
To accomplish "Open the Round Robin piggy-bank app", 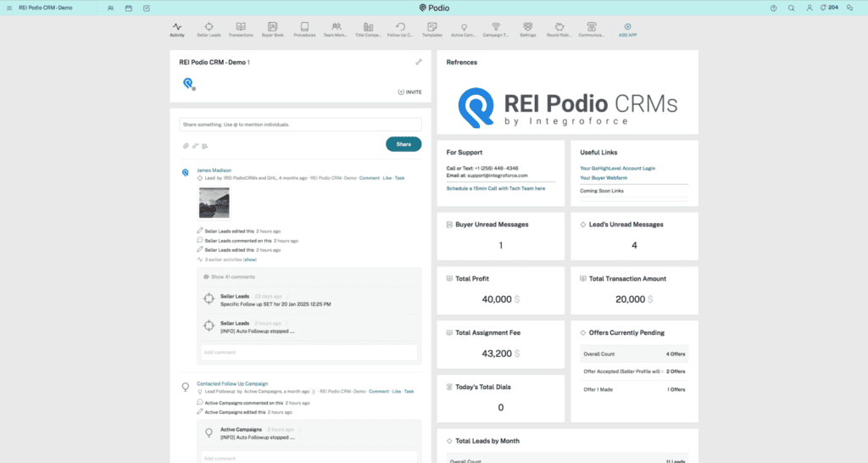I will point(559,30).
